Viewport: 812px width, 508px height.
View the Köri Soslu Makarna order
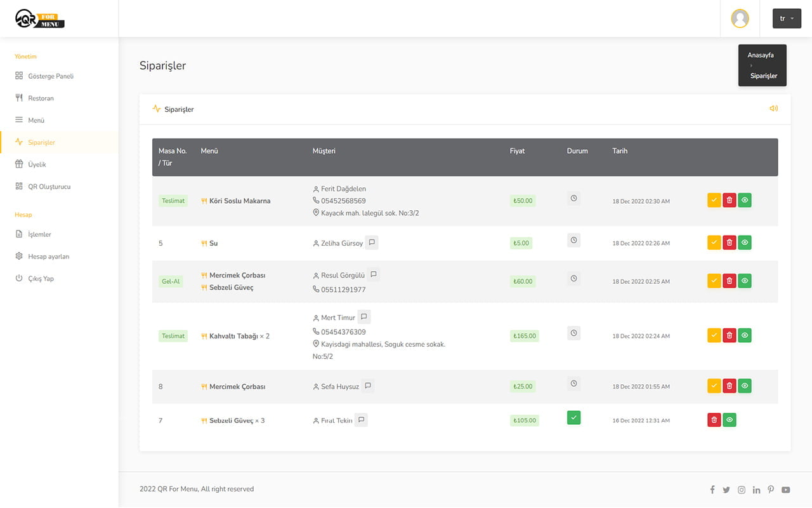[x=745, y=201]
